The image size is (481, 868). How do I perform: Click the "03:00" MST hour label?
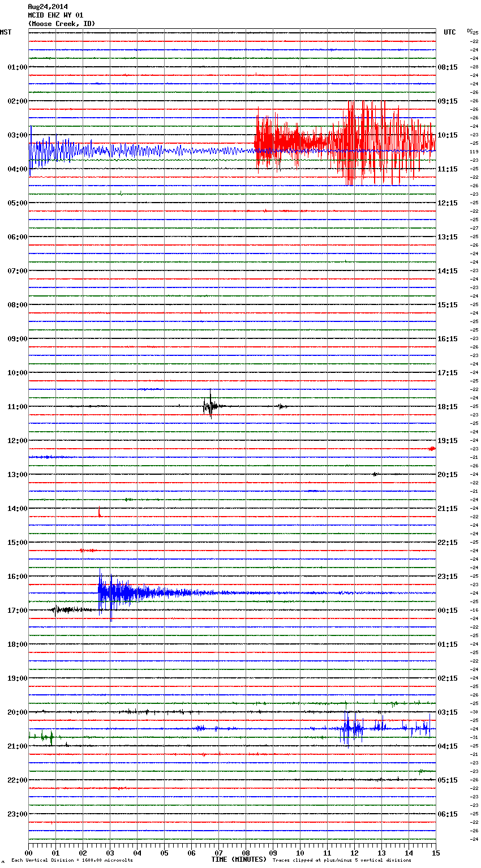18,135
